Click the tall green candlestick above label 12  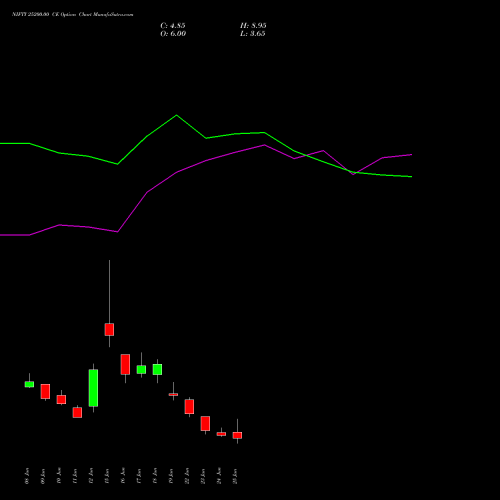tap(93, 388)
